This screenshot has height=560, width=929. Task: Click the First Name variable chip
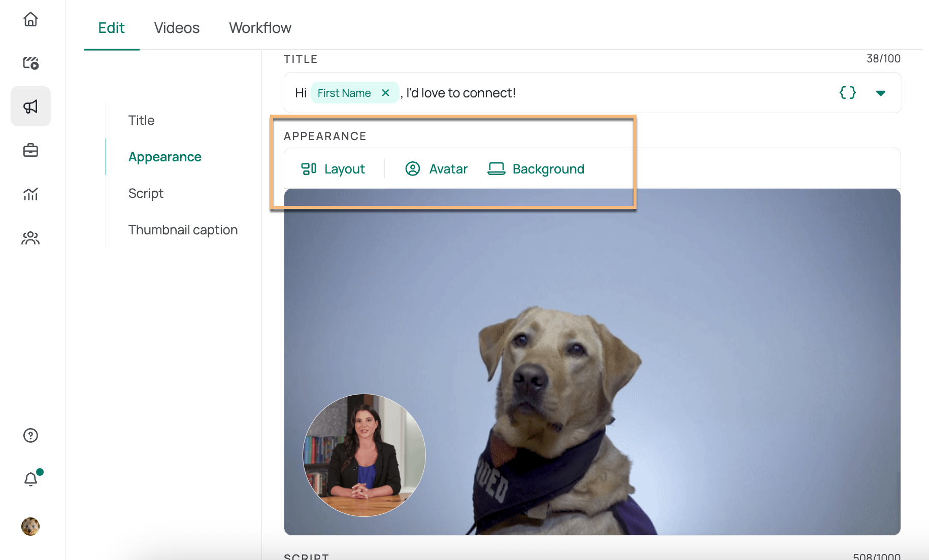355,93
